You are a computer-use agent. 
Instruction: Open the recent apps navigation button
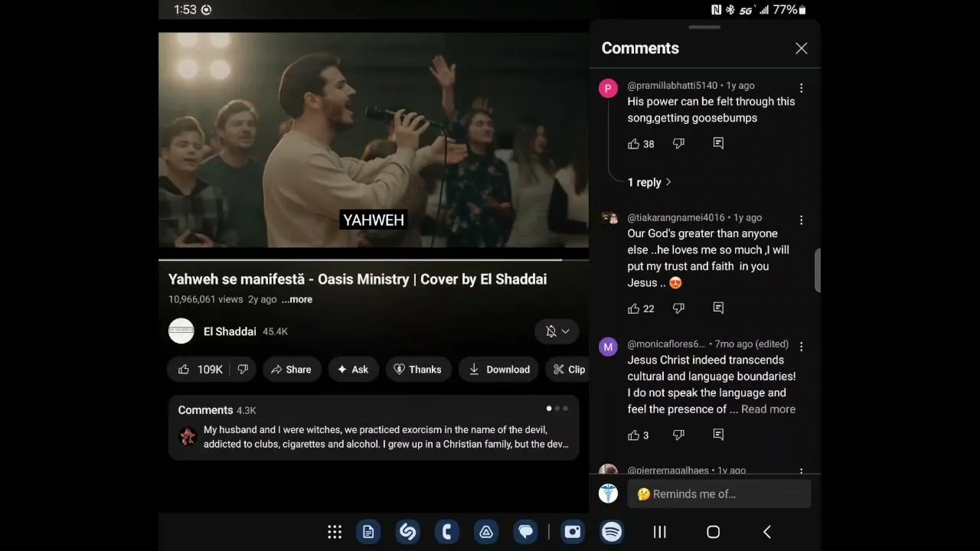click(659, 532)
